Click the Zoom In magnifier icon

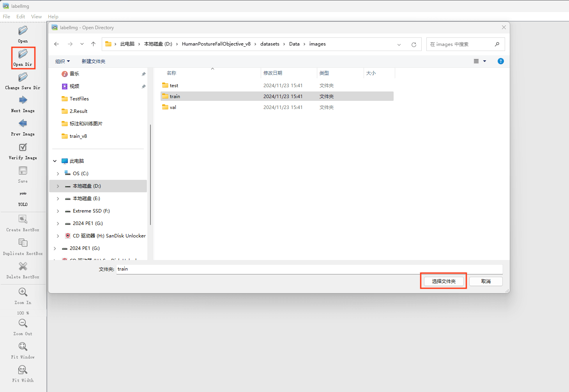pos(23,292)
